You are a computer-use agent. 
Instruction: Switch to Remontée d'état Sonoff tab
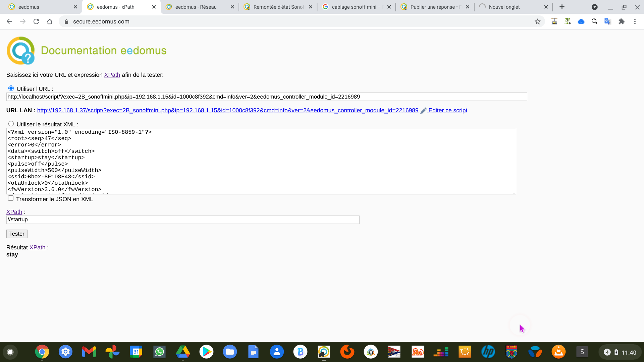[278, 7]
